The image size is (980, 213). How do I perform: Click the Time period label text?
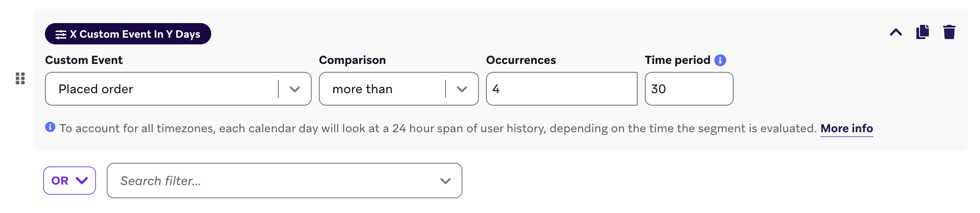pyautogui.click(x=678, y=60)
